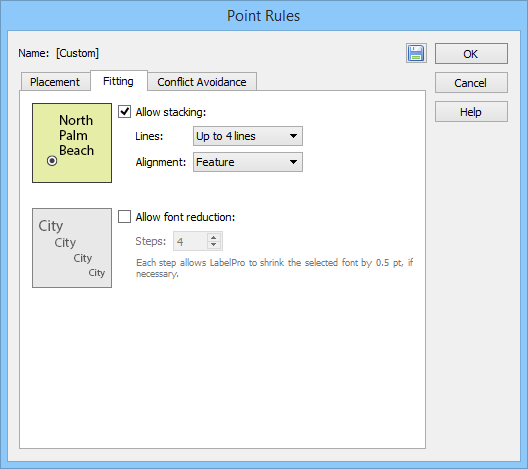Viewport: 528px width, 469px height.
Task: Switch to the Conflict Avoidance tab
Action: (x=202, y=82)
